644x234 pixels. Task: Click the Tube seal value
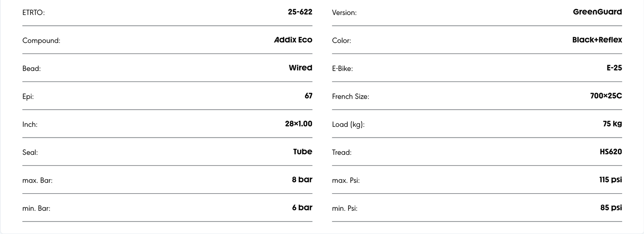(303, 152)
